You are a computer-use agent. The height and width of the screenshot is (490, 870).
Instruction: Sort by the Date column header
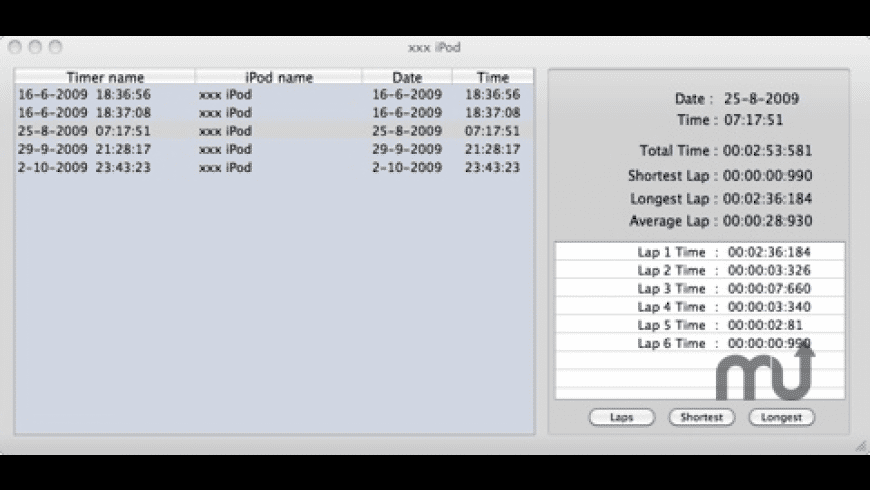(x=407, y=77)
